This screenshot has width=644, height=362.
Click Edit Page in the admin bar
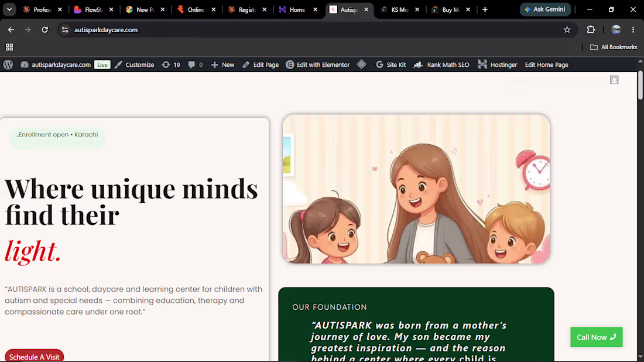pos(261,64)
